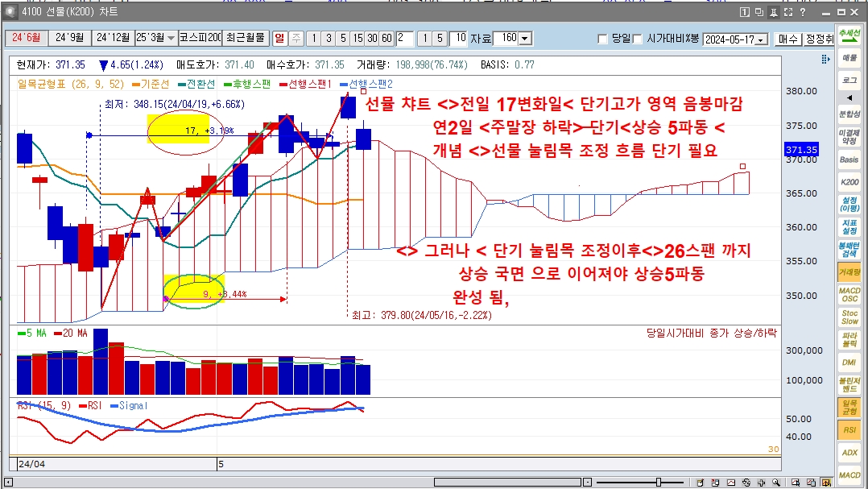
Task: Select the 24'9월 contract tab
Action: click(70, 38)
